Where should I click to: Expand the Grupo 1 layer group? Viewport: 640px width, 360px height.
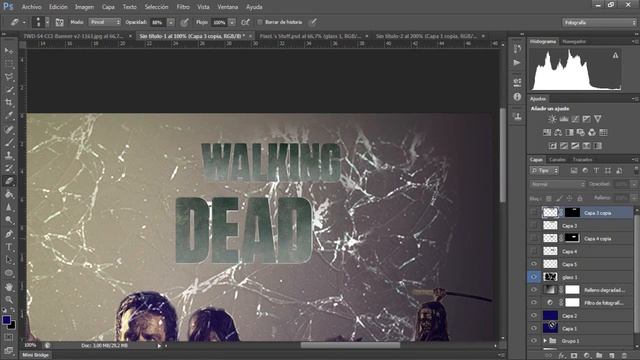[545, 341]
